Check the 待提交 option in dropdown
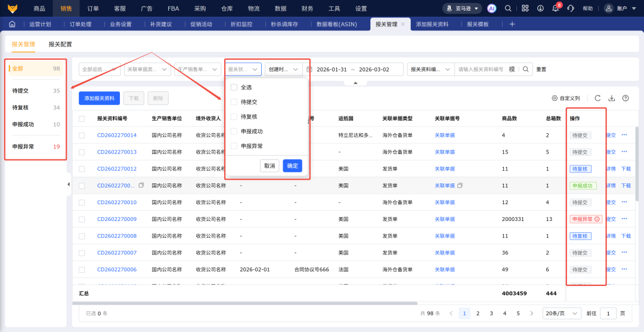Screen dimensions: 644x332 click(x=234, y=102)
